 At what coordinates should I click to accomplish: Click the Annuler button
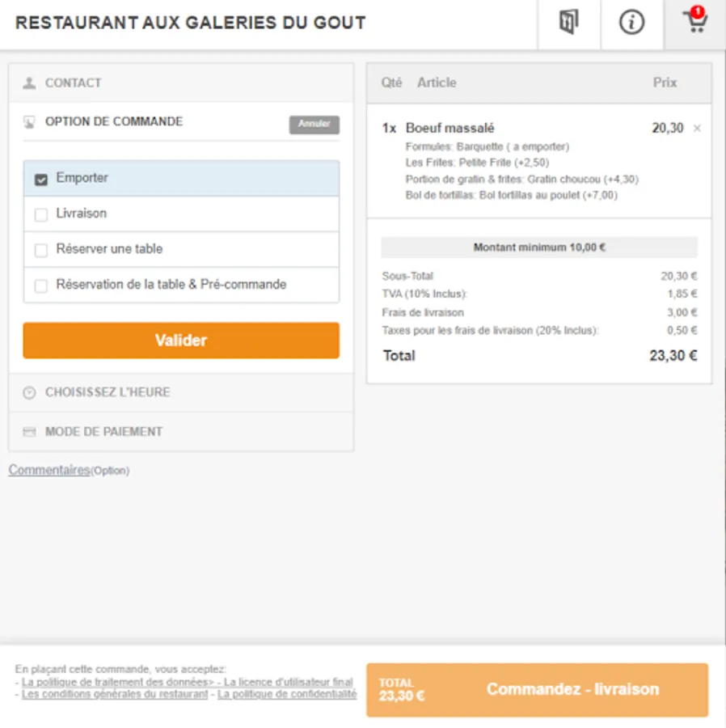314,125
